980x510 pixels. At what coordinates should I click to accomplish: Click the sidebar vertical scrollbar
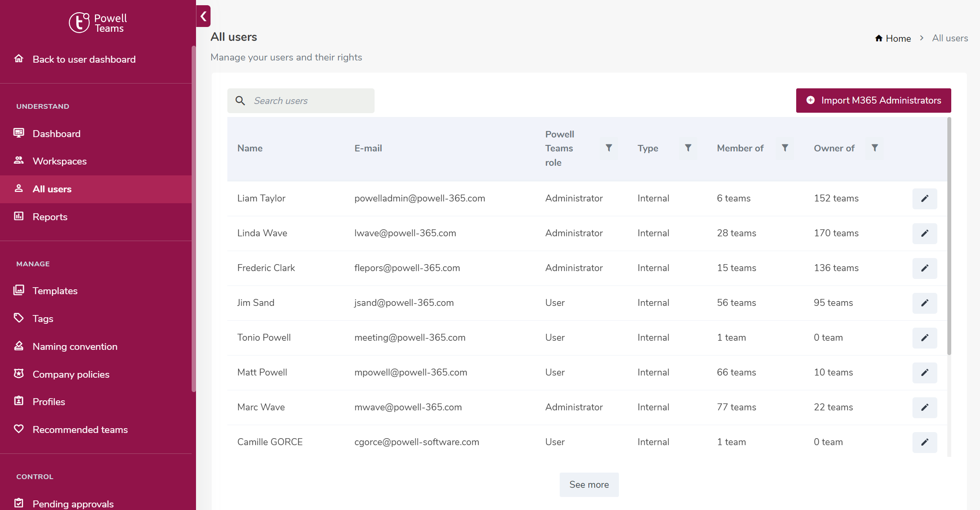click(x=193, y=218)
